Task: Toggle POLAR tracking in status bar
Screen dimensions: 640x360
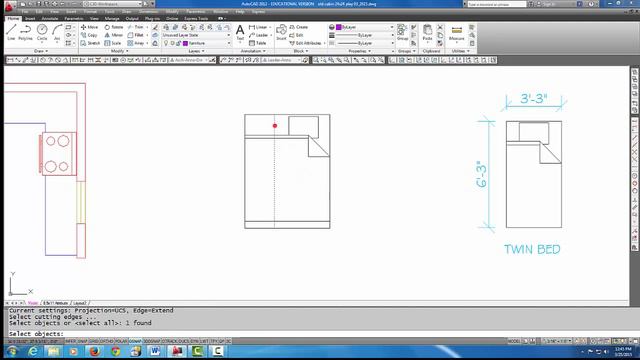Action: coord(121,341)
